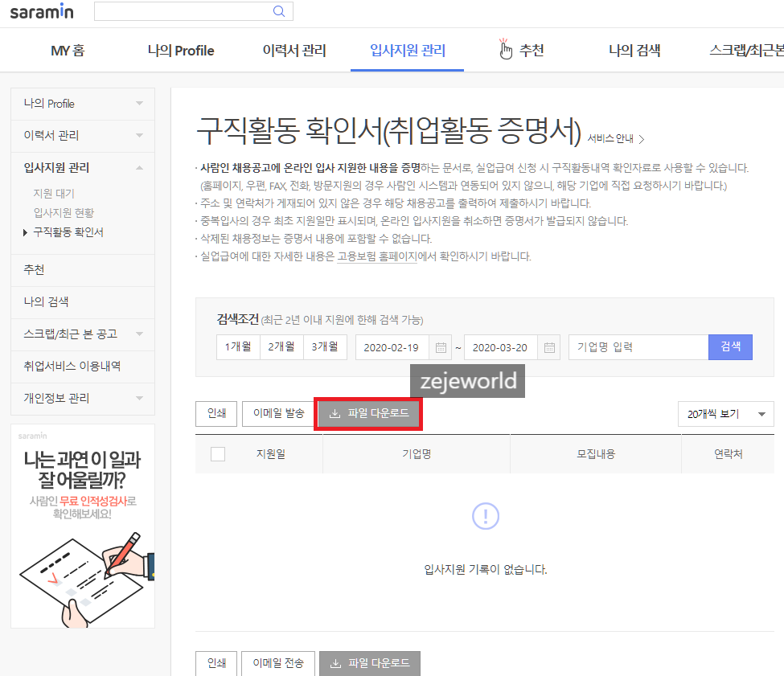
Task: Click the upper 인쇄 button
Action: point(216,414)
